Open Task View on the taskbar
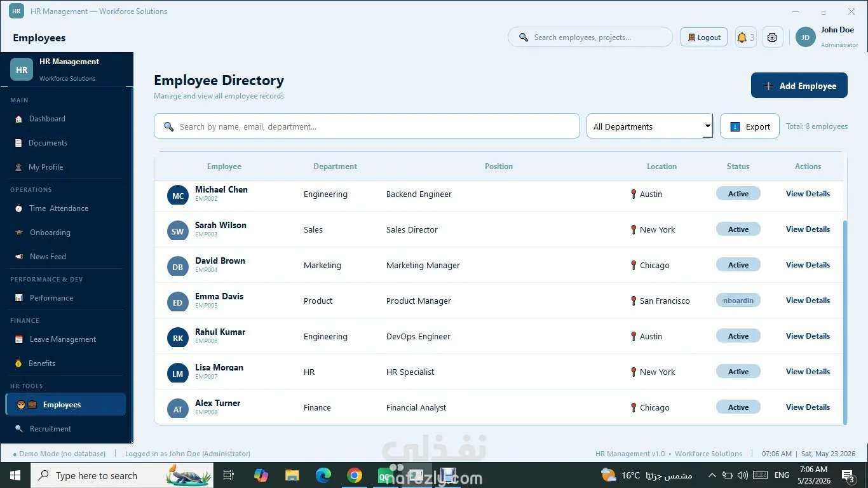Viewport: 868px width, 488px height. tap(229, 475)
